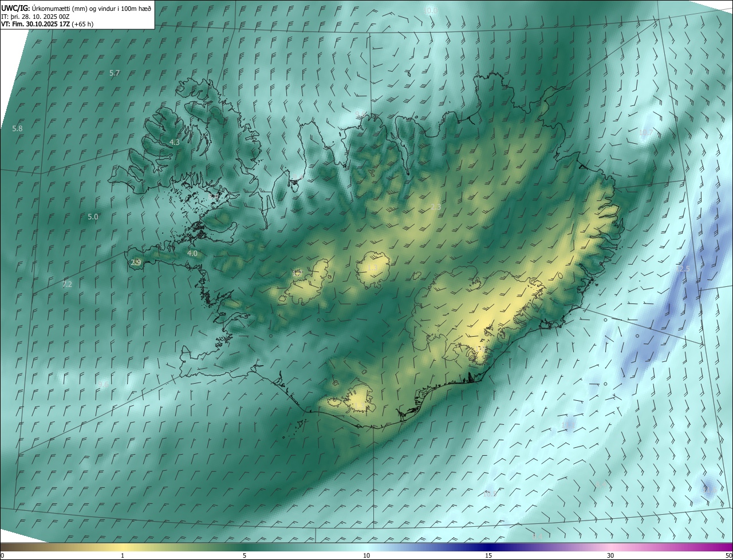Click the 0 tick label on the colour scale
This screenshot has height=560, width=733.
pyautogui.click(x=2, y=555)
